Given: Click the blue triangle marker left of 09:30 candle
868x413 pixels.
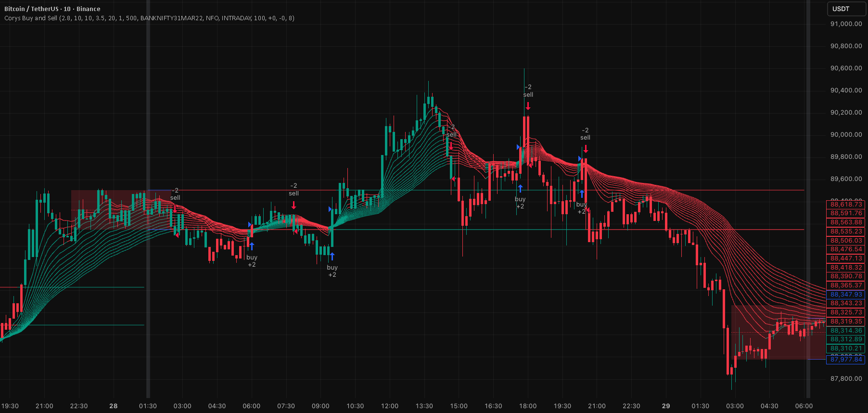Looking at the screenshot, I should pos(330,209).
